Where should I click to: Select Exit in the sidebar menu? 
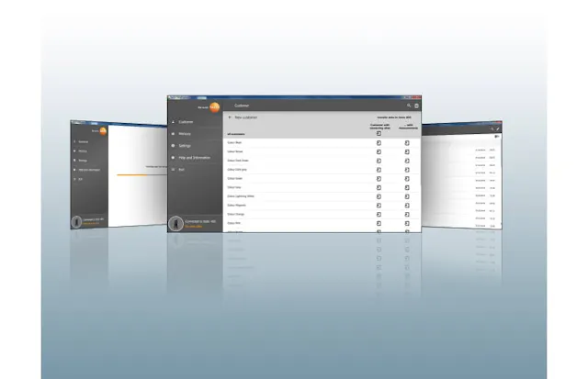[x=182, y=170]
